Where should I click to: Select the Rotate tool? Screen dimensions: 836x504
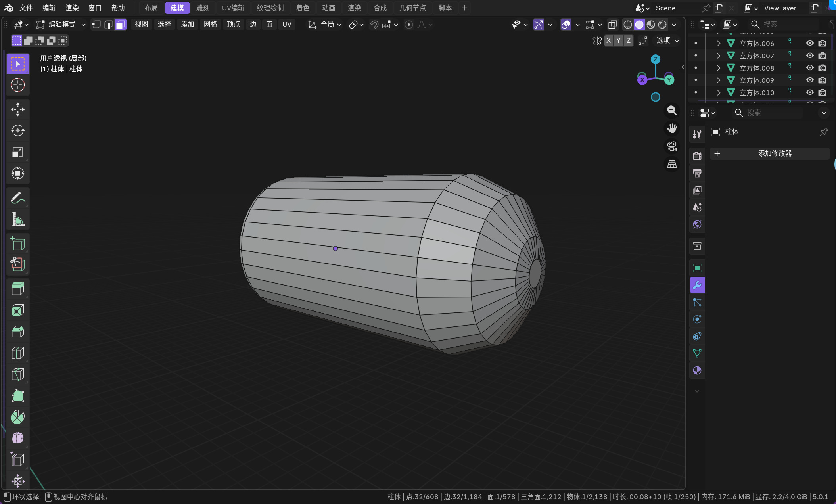(x=17, y=130)
